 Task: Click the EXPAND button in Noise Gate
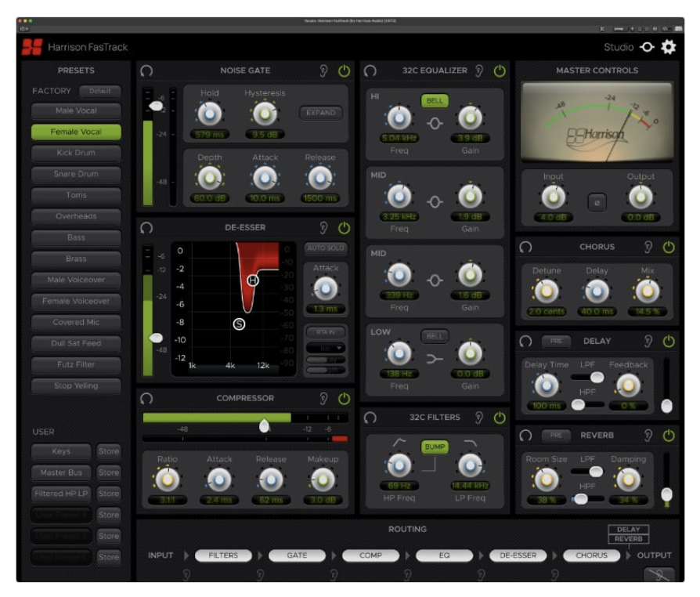(321, 113)
